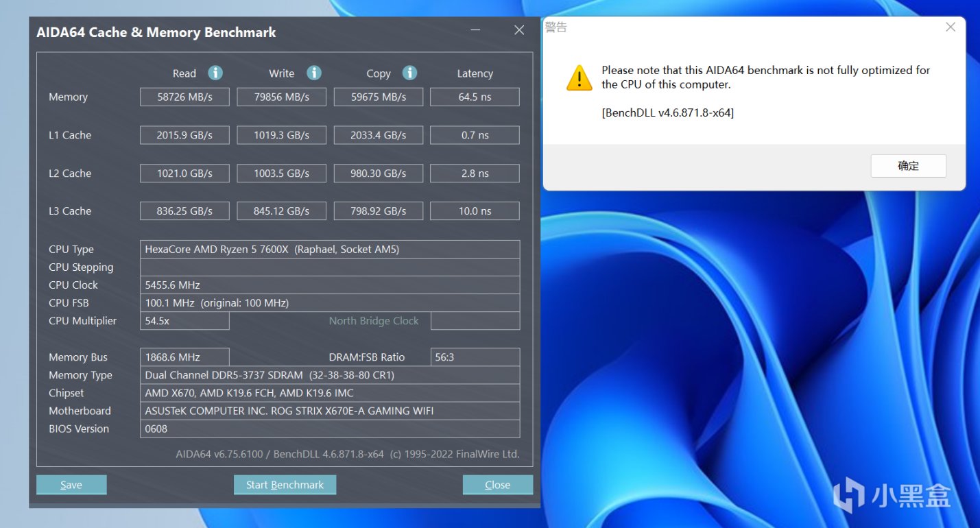Select L3 Cache Copy value 798.92 GB/s
The image size is (980, 528).
[379, 211]
